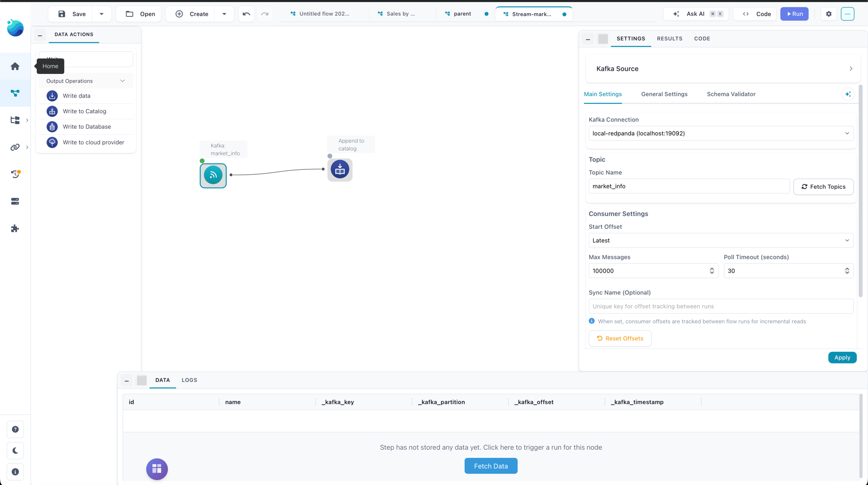Run the flow
This screenshot has width=868, height=485.
click(795, 14)
